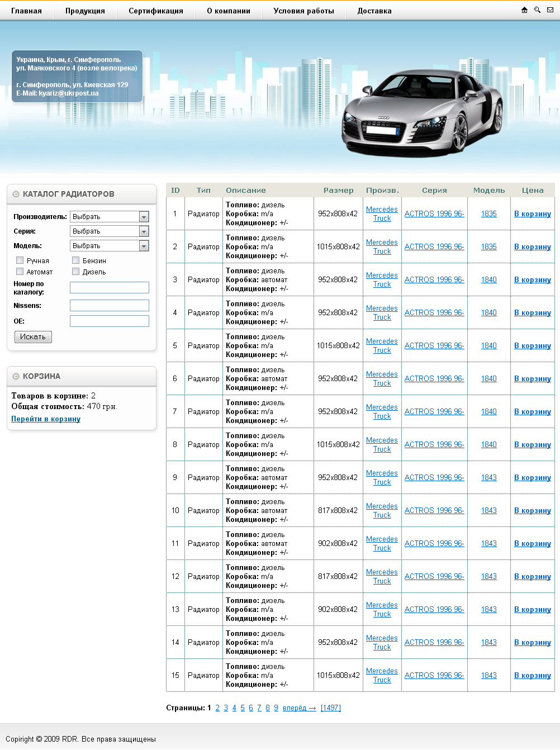Click the bullet icon beside КОРЗИНА header
The image size is (560, 750).
pos(16,376)
